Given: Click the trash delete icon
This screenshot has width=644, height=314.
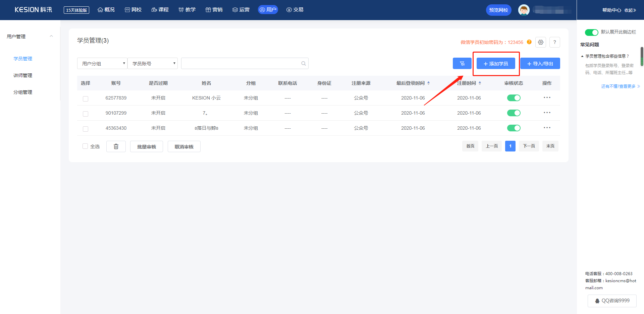Looking at the screenshot, I should pos(116,146).
